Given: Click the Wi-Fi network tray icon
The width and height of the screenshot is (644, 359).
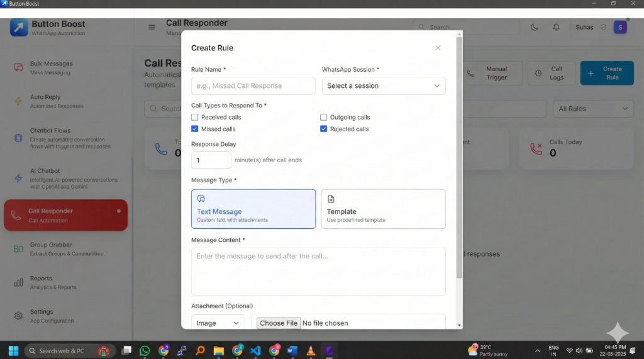Looking at the screenshot, I should click(569, 351).
